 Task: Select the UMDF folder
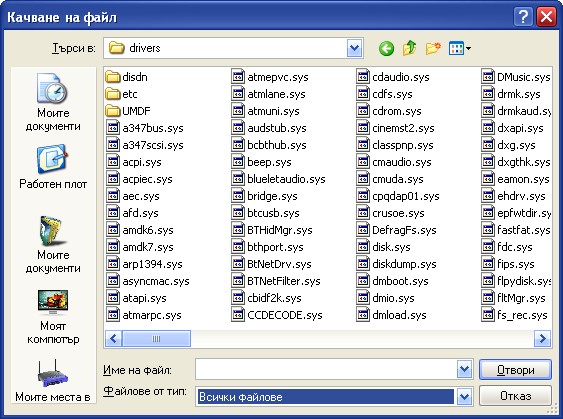(x=128, y=111)
